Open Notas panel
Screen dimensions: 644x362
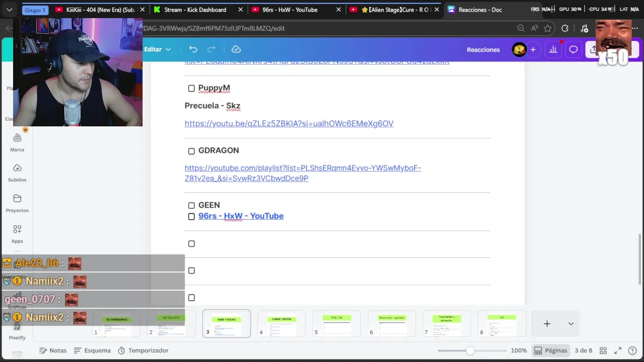pos(53,350)
